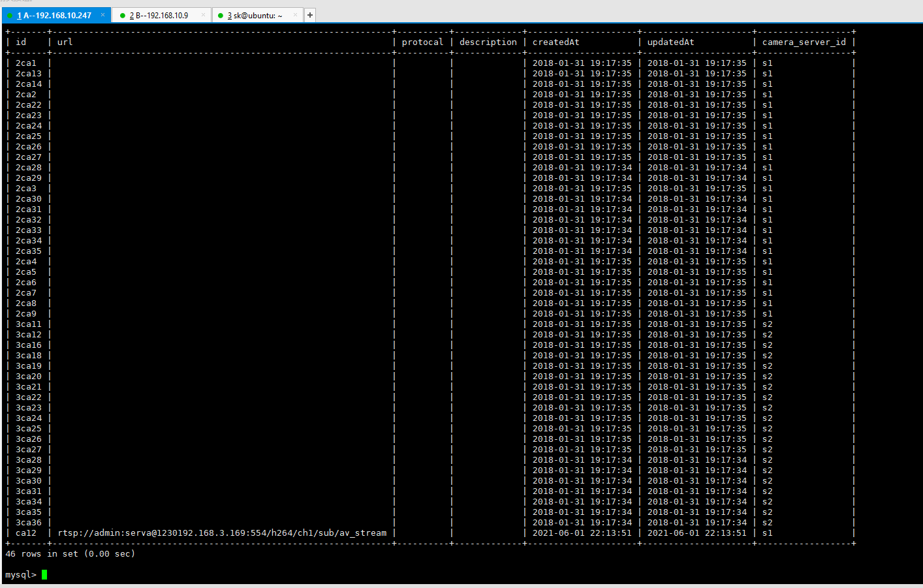Screen dimensions: 923x588
Task: Select id cell '2ca14'
Action: click(29, 84)
